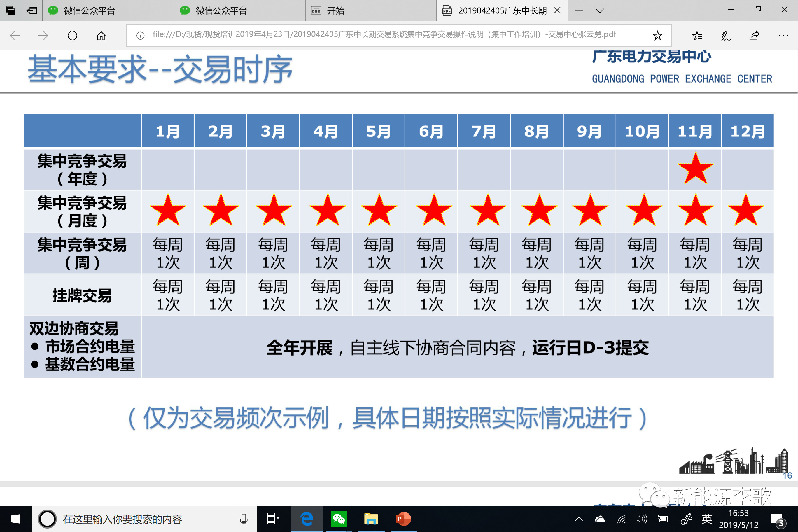
Task: Share this page
Action: 754,36
